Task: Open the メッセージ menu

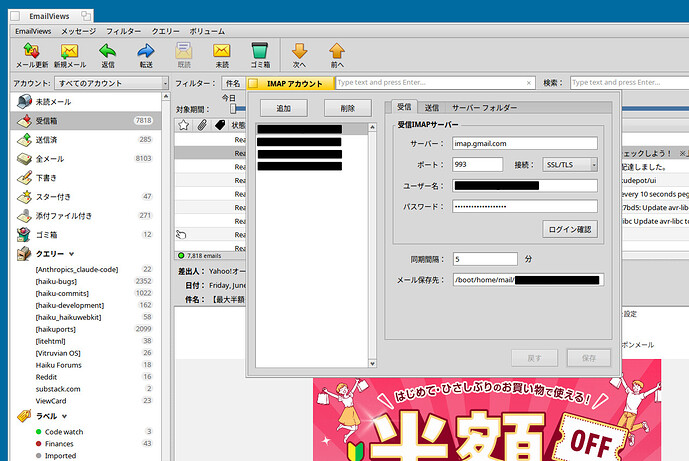Action: click(78, 31)
